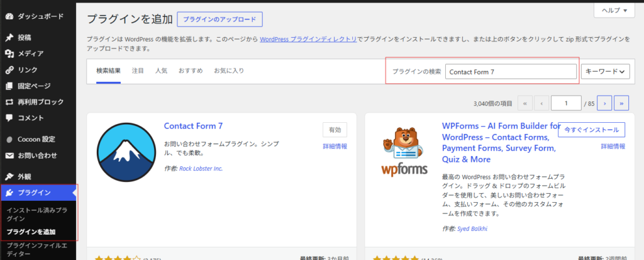This screenshot has width=644, height=260.
Task: Open the キーワード search type dropdown
Action: coord(606,72)
